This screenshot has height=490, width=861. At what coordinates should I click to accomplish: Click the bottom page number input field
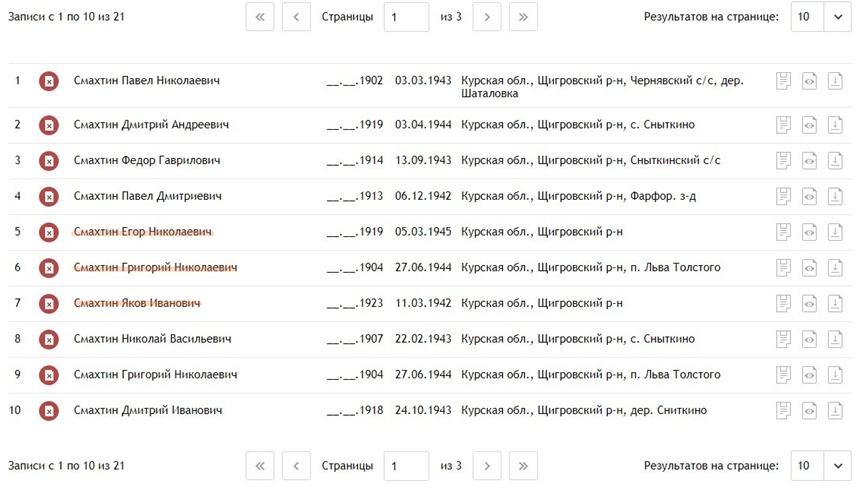point(406,466)
